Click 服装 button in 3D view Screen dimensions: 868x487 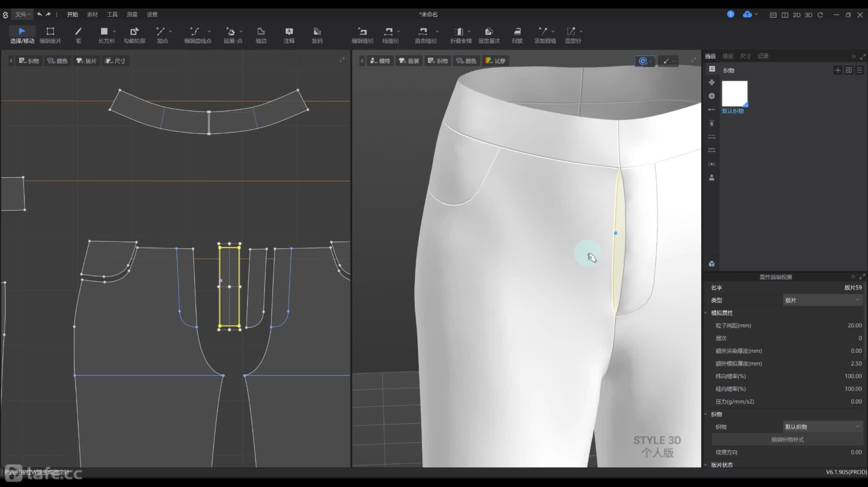pos(409,61)
